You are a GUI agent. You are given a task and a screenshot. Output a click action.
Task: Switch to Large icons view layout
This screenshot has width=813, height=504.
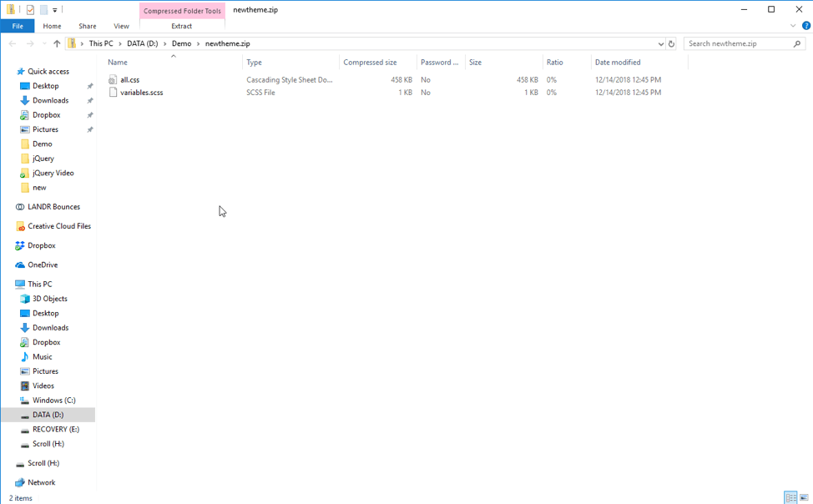tap(804, 498)
